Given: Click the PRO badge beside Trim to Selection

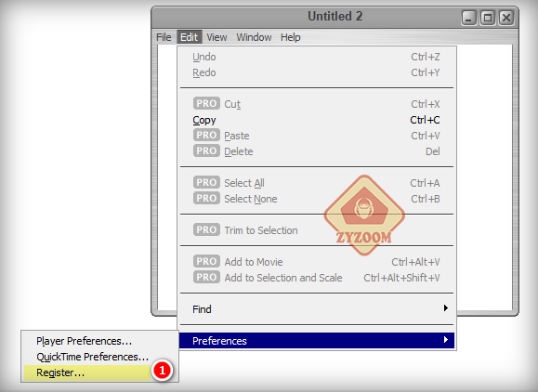Looking at the screenshot, I should pos(206,229).
